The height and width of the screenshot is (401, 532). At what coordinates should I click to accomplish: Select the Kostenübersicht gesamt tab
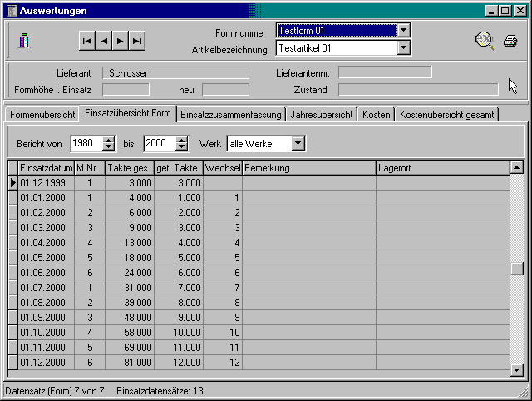447,114
